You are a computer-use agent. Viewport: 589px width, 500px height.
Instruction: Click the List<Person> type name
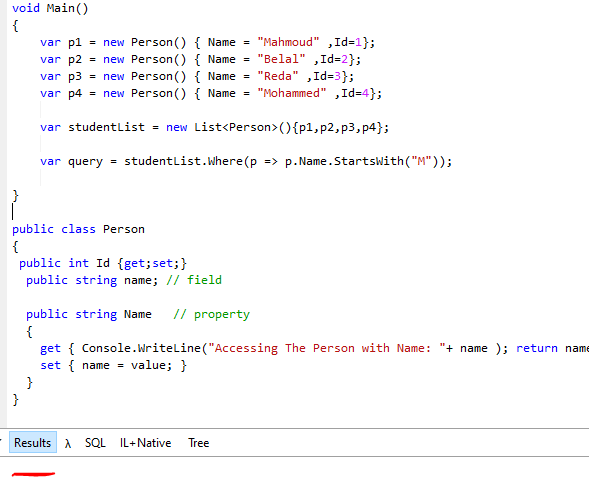pos(236,127)
